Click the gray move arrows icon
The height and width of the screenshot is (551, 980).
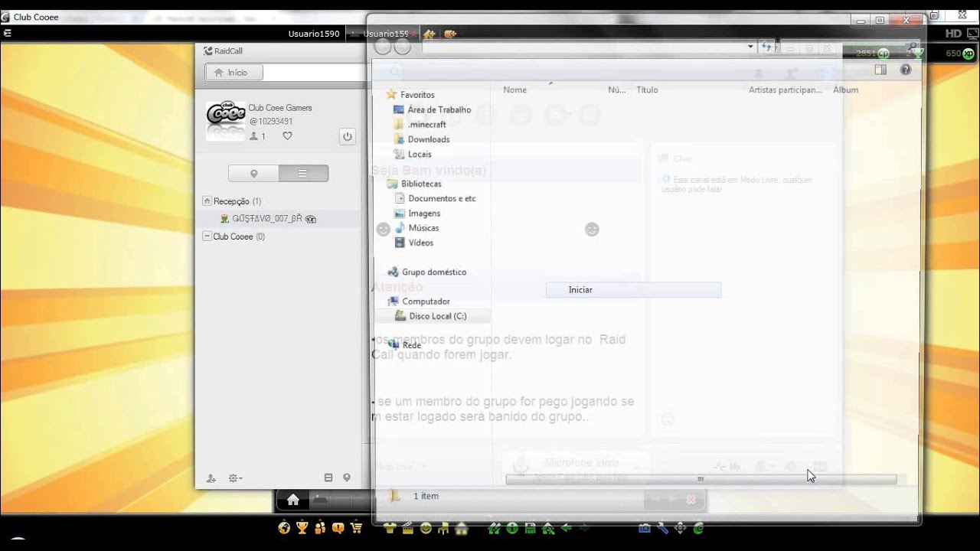[681, 527]
